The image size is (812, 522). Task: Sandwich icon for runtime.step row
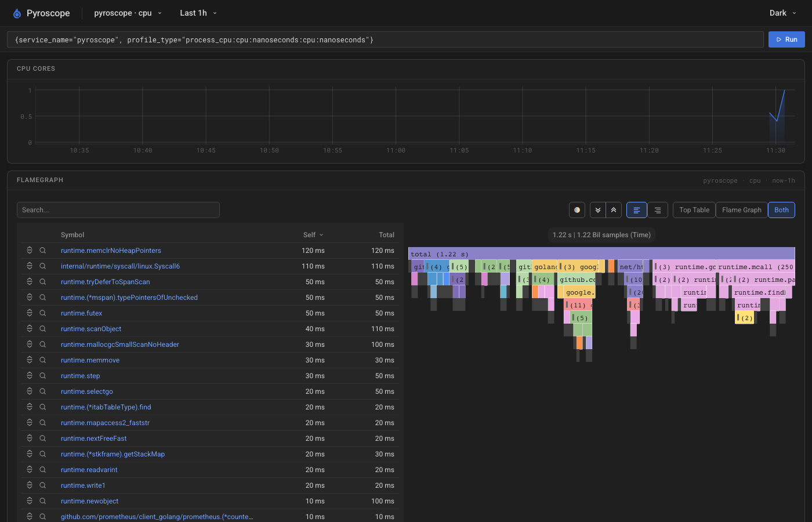tap(30, 376)
